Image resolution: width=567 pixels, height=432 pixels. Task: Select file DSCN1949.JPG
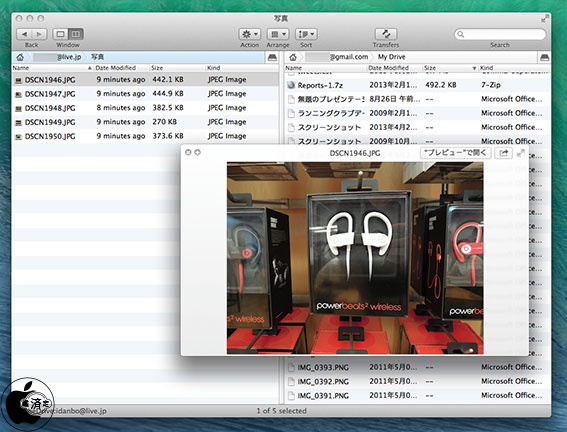[x=145, y=122]
